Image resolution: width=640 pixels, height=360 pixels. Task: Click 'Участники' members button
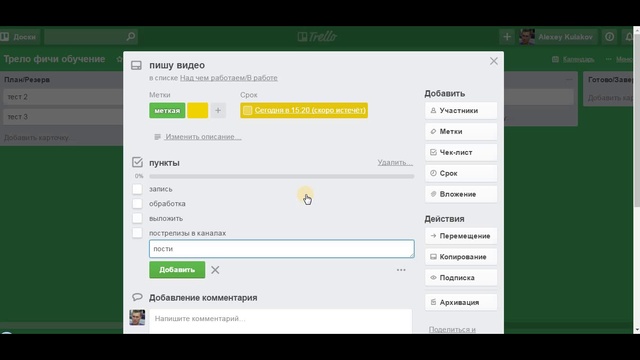[461, 111]
